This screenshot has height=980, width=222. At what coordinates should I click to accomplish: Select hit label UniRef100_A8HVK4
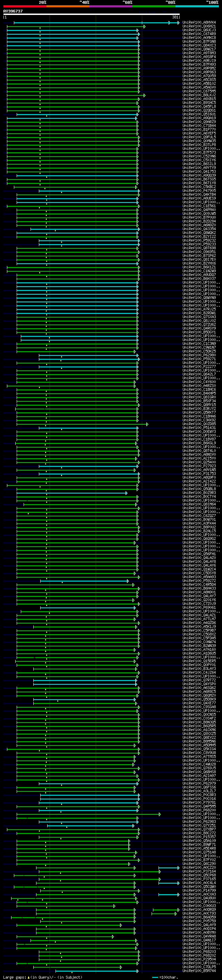coord(199,23)
